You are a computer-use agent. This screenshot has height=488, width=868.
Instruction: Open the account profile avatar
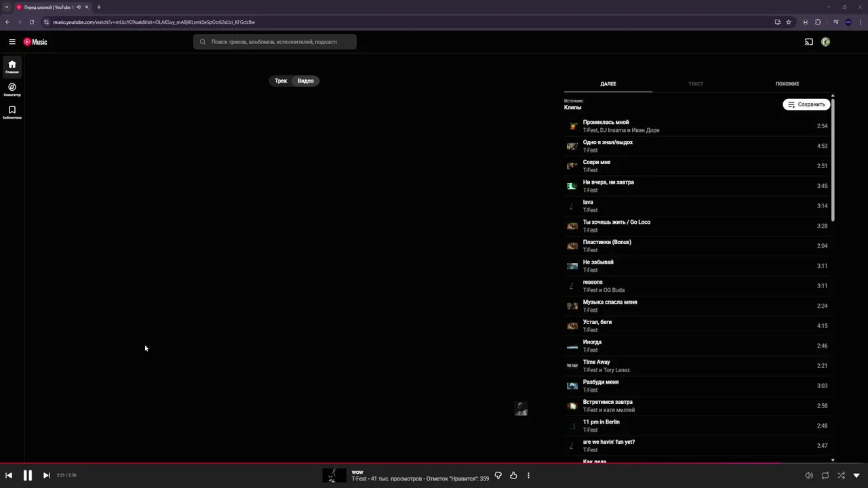click(825, 42)
